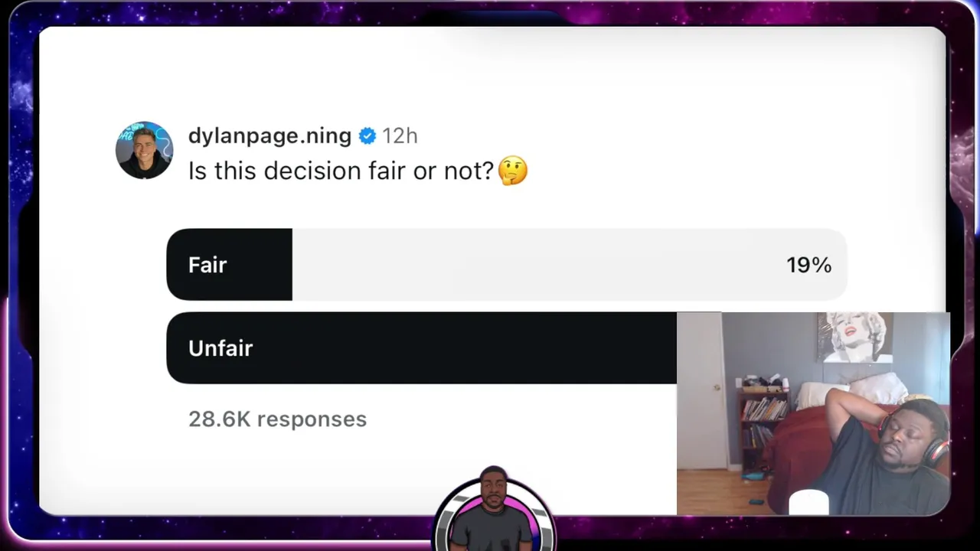Click the blue verified badge
980x551 pixels.
[367, 136]
